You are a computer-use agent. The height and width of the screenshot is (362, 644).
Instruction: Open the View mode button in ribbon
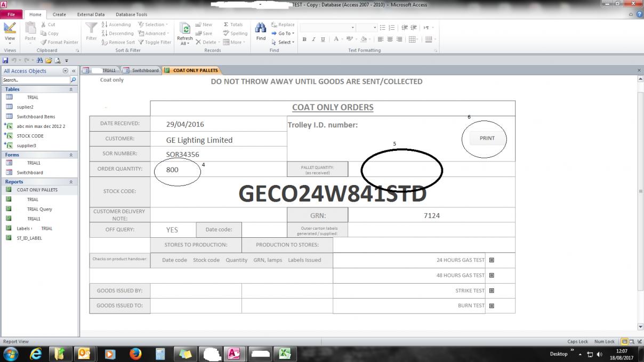click(10, 33)
